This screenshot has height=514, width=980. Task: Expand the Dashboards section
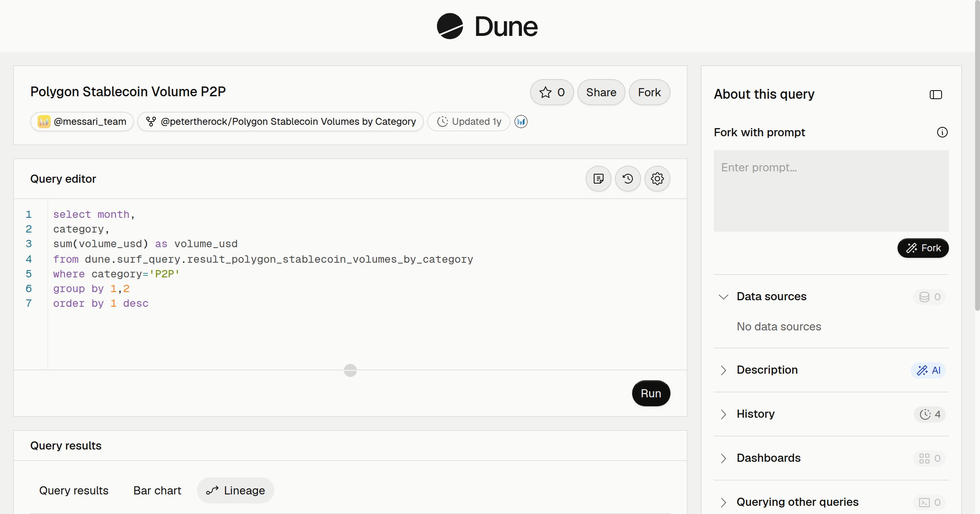tap(723, 458)
